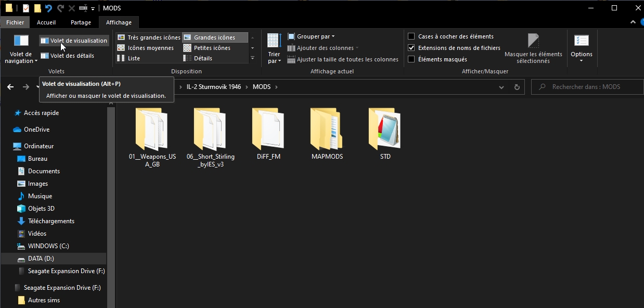Switch layout to Liste
644x308 pixels.
pos(129,58)
